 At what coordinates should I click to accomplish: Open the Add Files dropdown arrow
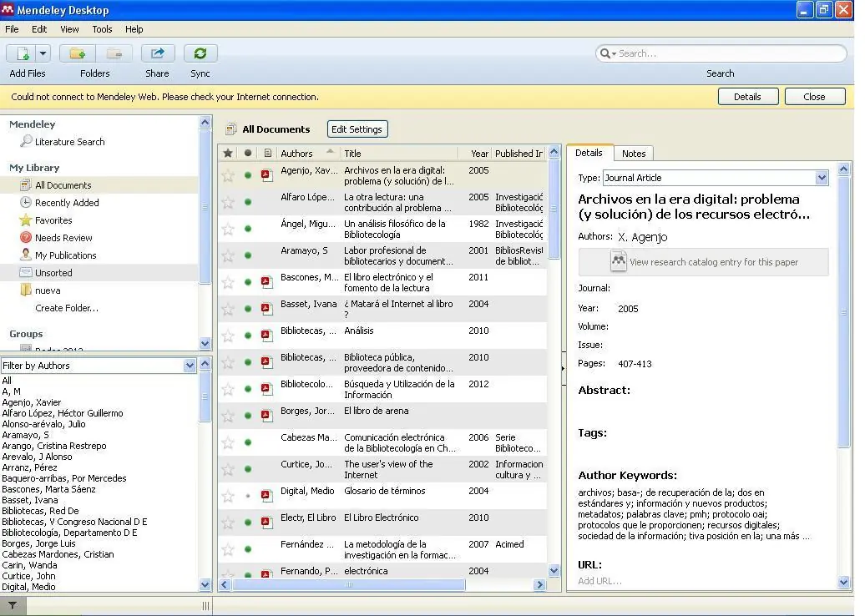pyautogui.click(x=43, y=53)
